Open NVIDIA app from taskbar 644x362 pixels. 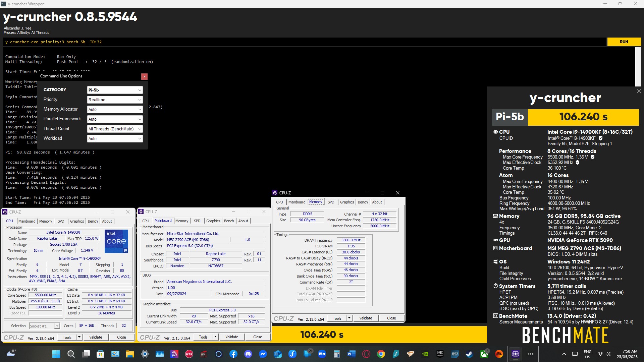click(x=425, y=354)
